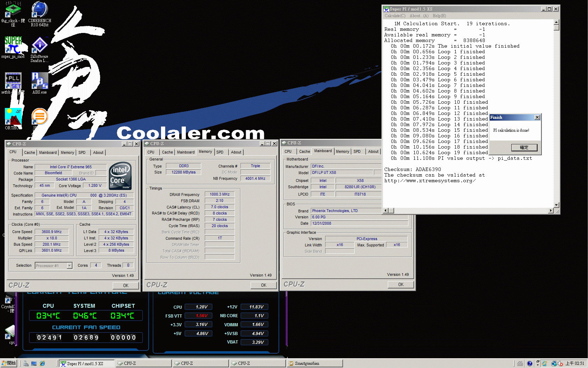This screenshot has width=588, height=368.
Task: Click the NB Frequency value 4001.4 MHz
Action: 255,178
